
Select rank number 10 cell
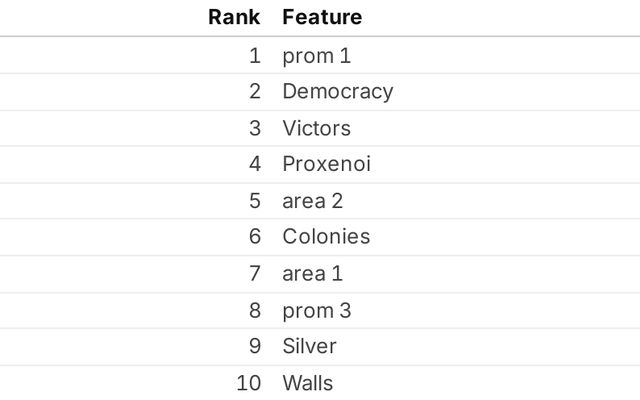pyautogui.click(x=248, y=383)
